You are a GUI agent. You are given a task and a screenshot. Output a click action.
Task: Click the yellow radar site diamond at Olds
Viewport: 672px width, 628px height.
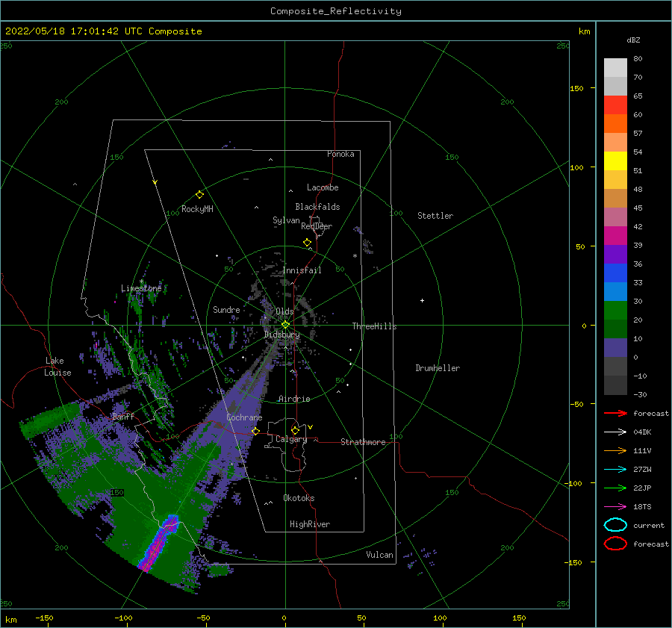[285, 325]
